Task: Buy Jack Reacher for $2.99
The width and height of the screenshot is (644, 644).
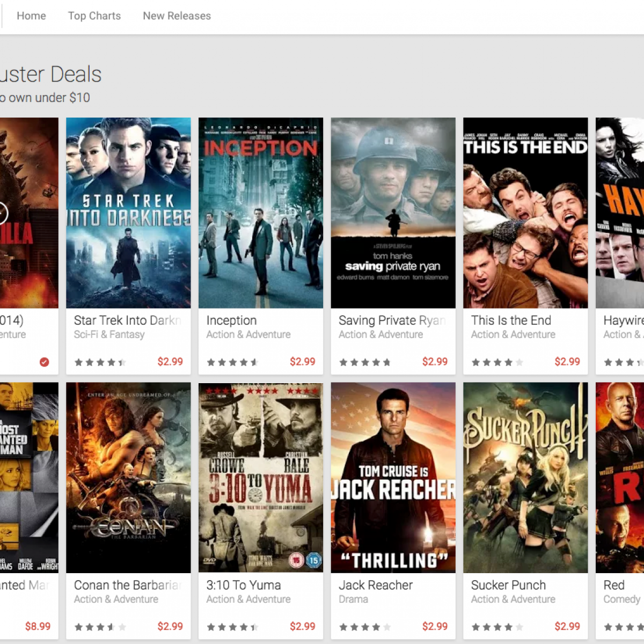Action: coord(435,626)
